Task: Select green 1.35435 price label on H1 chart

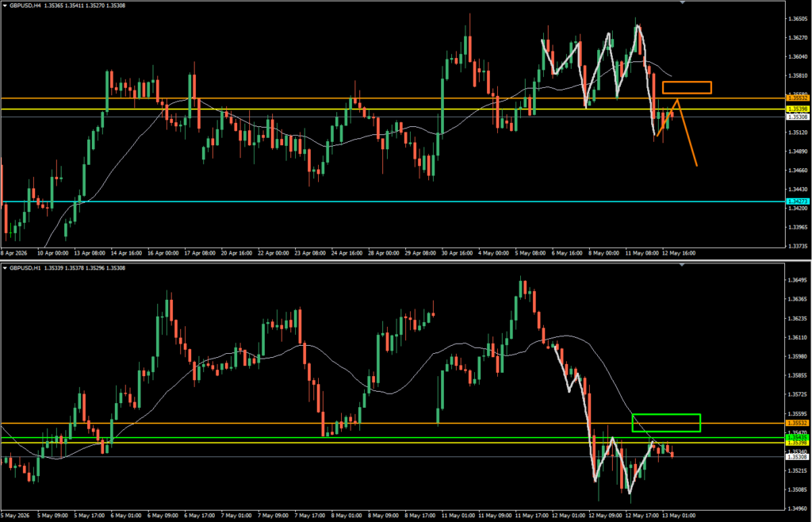Action: tap(798, 438)
